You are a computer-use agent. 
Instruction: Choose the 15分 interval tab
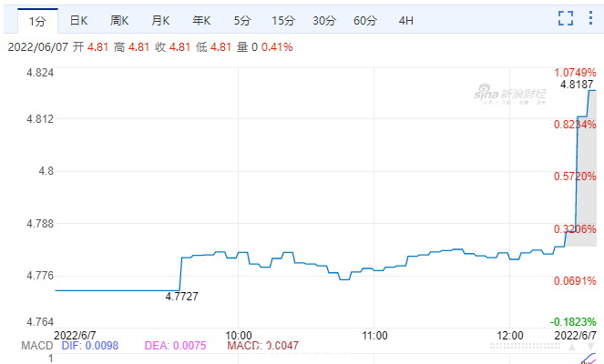click(283, 21)
